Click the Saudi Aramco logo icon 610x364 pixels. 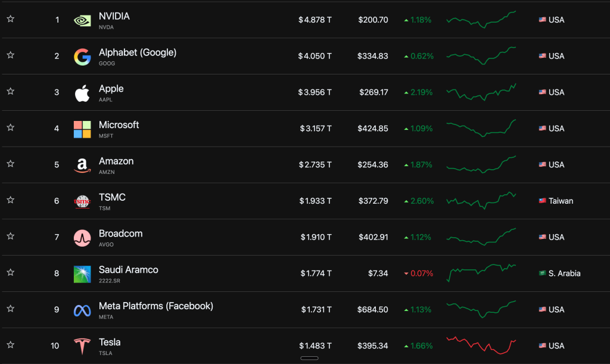tap(82, 274)
